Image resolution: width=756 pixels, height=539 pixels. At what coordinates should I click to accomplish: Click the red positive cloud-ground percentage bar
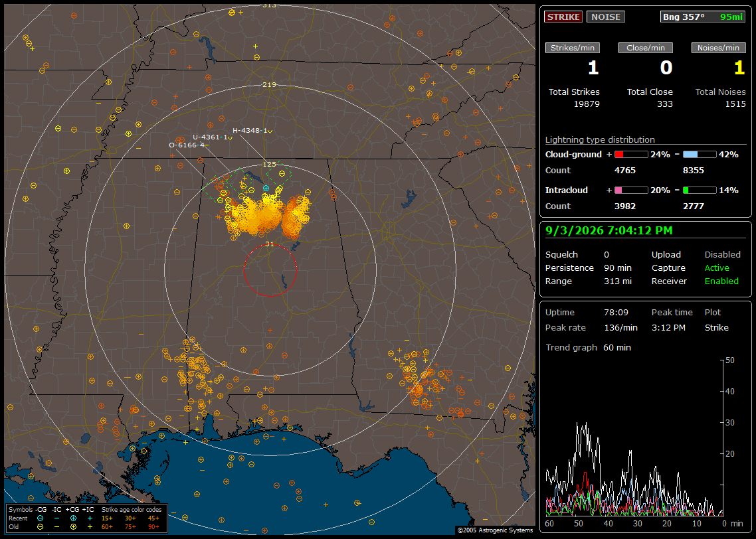tap(631, 155)
